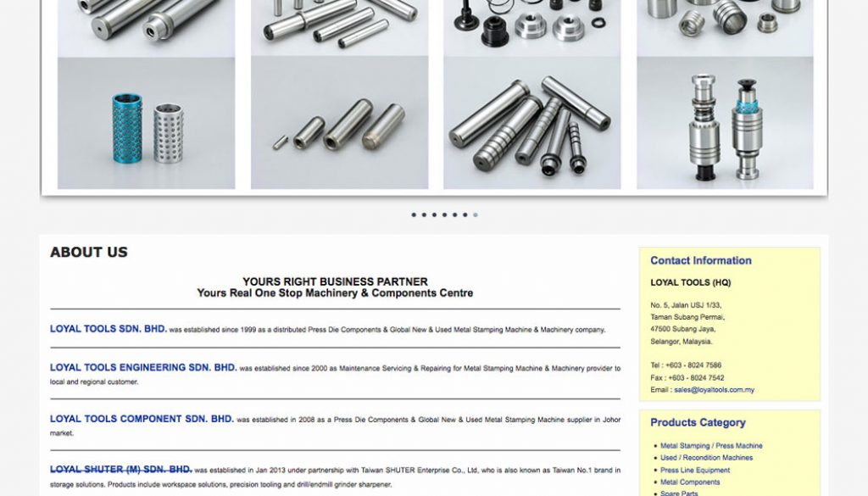868x496 pixels.
Task: Open the grooved guide posts image
Action: point(532,123)
